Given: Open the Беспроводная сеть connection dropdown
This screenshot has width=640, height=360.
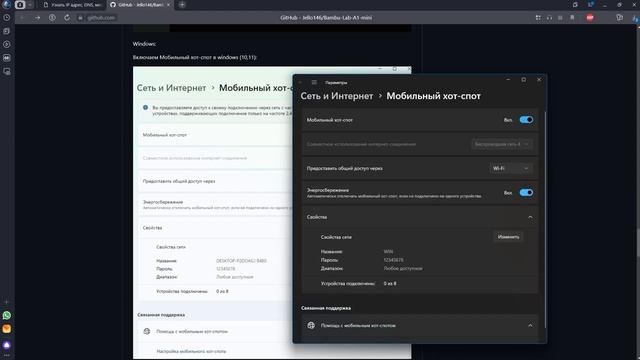Looking at the screenshot, I should (502, 144).
